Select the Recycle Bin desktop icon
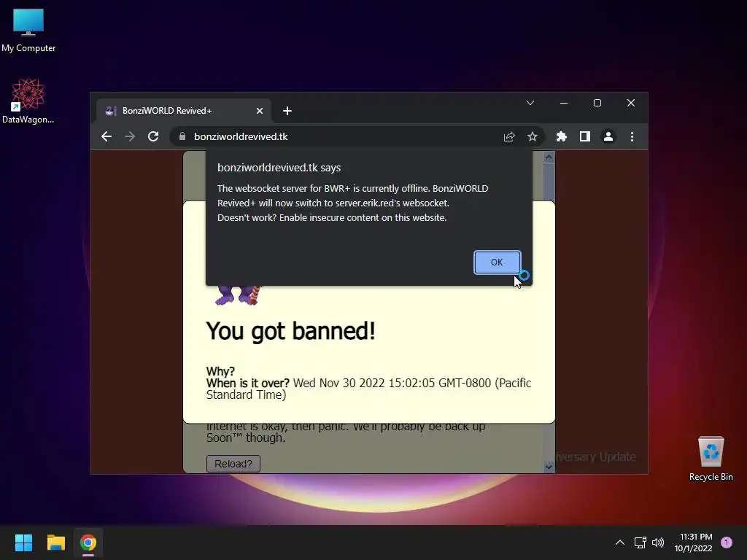Screen dimensions: 747x560 711,459
